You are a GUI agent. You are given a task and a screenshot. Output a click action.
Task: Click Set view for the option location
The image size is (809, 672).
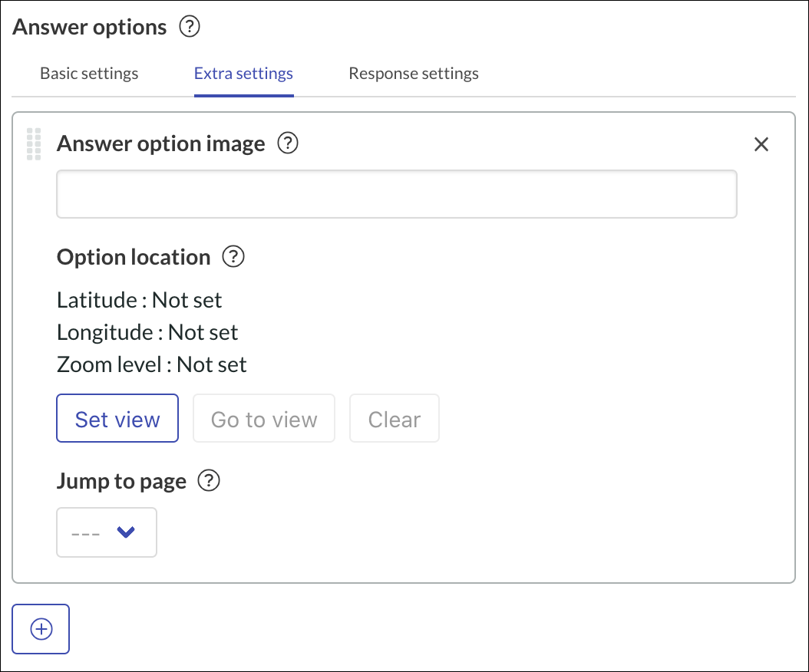tap(117, 418)
